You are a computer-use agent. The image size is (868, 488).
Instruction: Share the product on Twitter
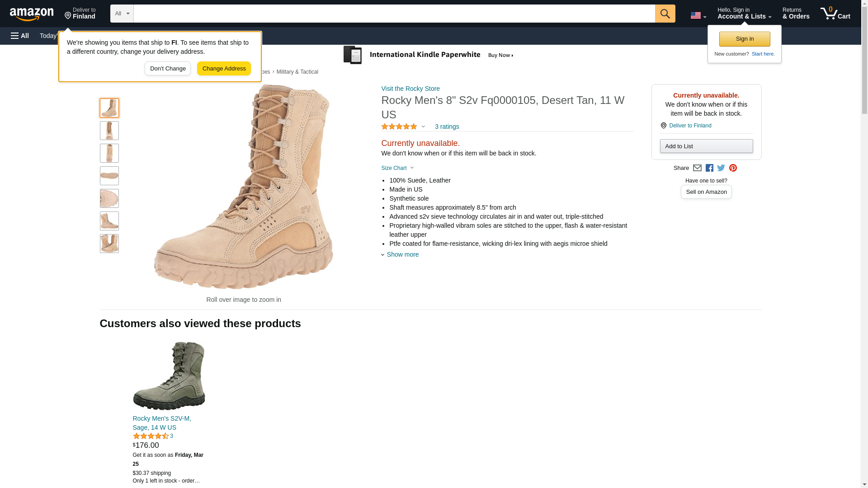coord(721,168)
